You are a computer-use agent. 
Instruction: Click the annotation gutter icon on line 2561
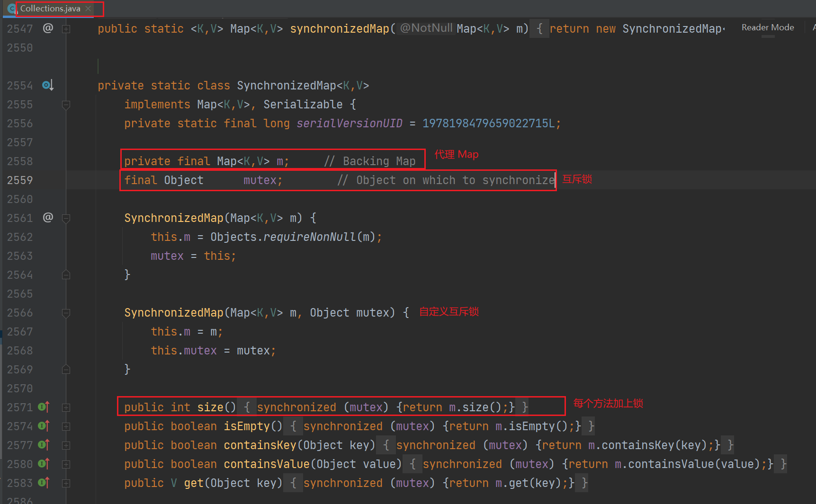(48, 218)
